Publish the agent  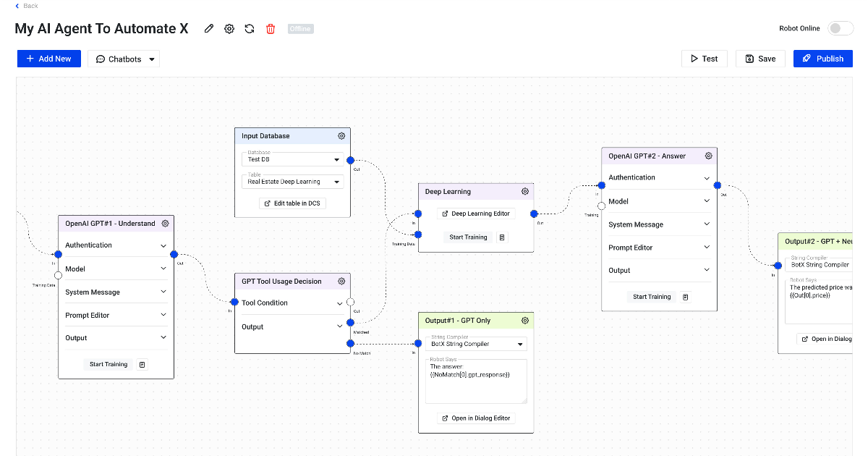[822, 59]
